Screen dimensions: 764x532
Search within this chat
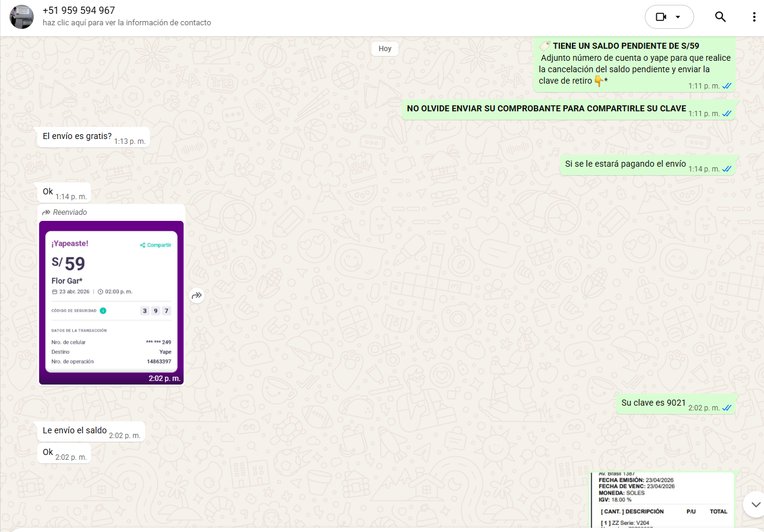(x=720, y=17)
